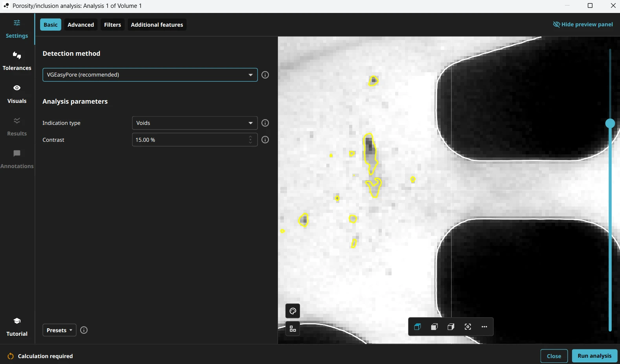This screenshot has height=364, width=620.
Task: Click the layout grid icon in preview
Action: tap(293, 329)
